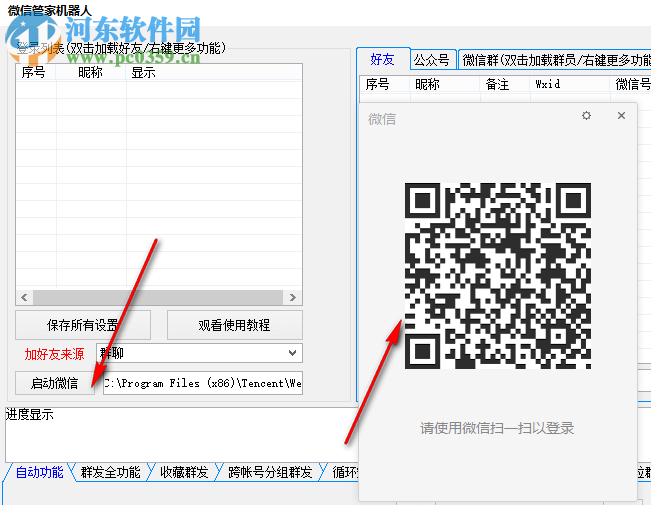This screenshot has height=505, width=651.
Task: Click the 进度显示 log area
Action: (x=181, y=435)
